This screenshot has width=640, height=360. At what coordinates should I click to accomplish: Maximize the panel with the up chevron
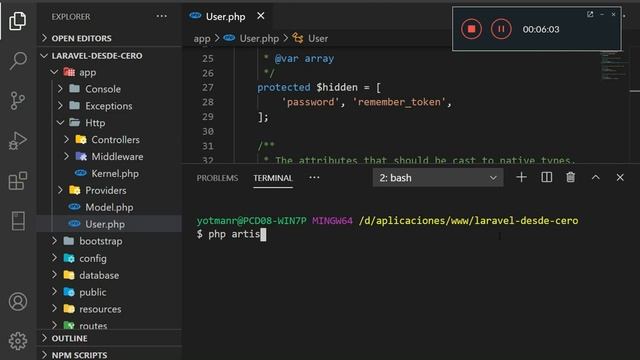596,178
